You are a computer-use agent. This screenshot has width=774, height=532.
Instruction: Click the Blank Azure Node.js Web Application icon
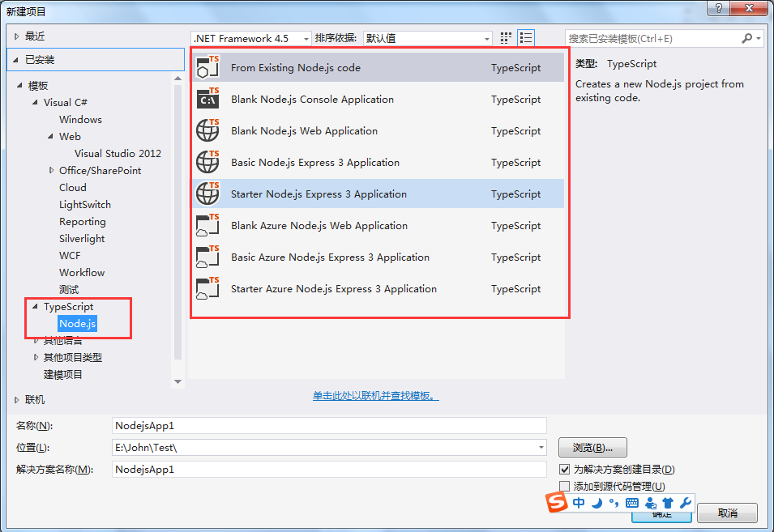pos(208,226)
